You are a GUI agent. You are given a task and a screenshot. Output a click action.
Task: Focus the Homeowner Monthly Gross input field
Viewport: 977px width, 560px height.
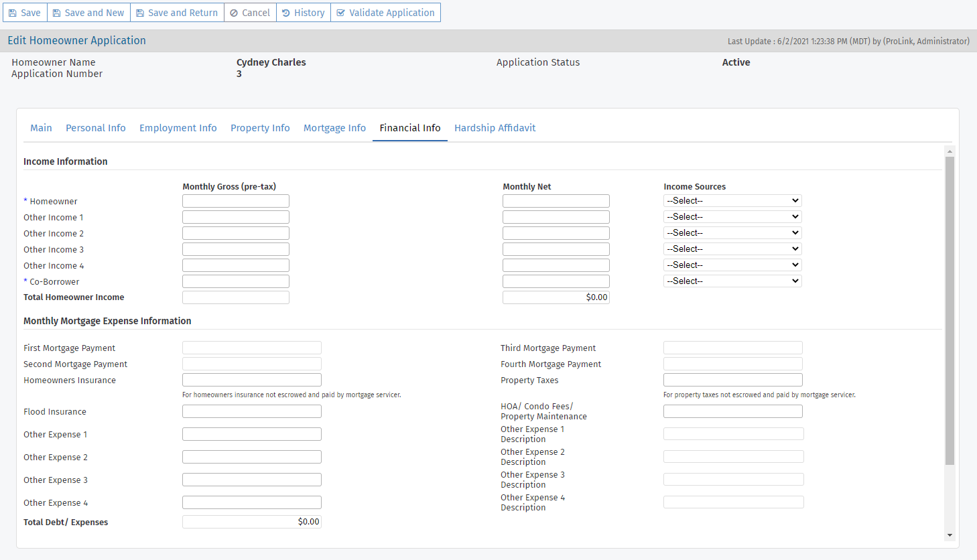pyautogui.click(x=236, y=201)
